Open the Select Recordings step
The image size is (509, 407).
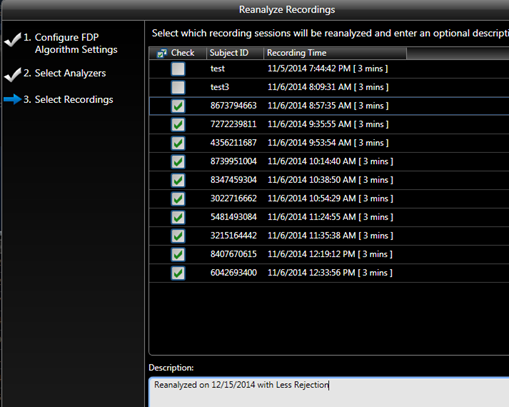click(x=68, y=99)
